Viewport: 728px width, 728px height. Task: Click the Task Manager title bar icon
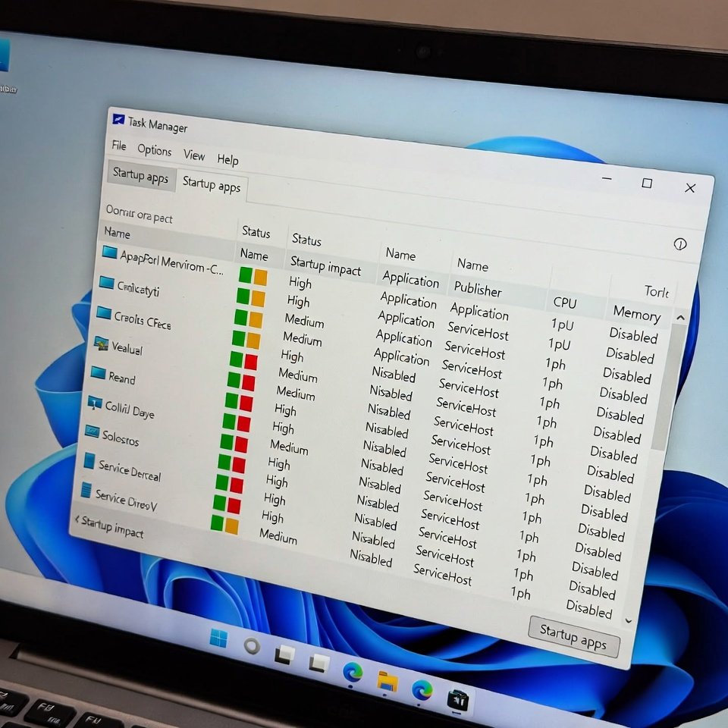(x=118, y=119)
